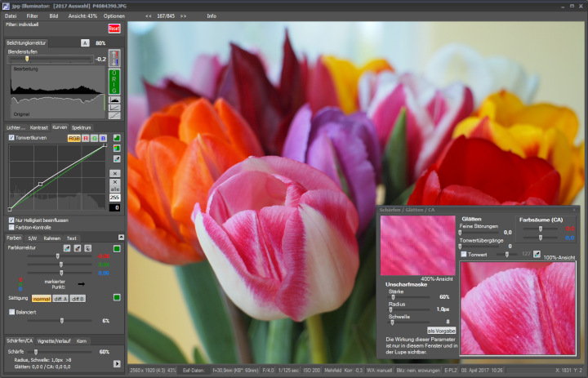
Task: Select the RGB curve channel
Action: pyautogui.click(x=73, y=138)
